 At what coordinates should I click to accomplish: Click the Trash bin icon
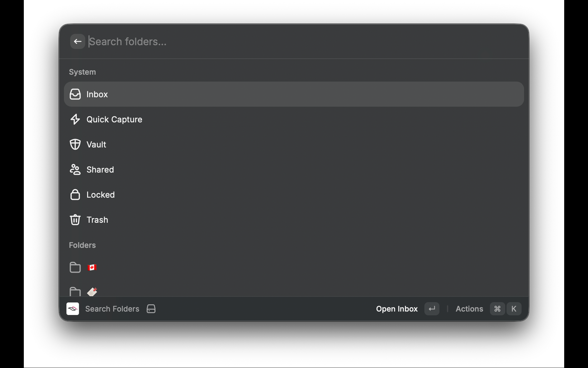coord(75,220)
